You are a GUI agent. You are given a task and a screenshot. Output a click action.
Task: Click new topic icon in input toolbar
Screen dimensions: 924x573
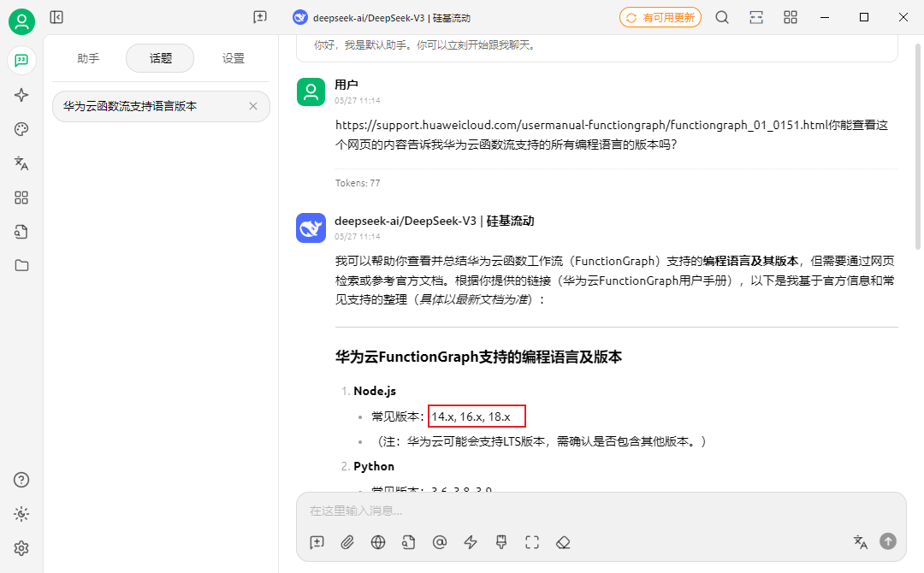[317, 542]
